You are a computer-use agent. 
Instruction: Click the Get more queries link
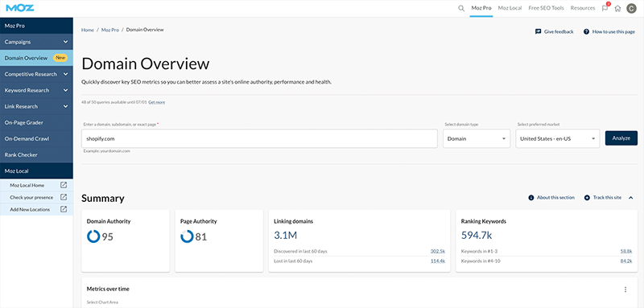coord(157,102)
